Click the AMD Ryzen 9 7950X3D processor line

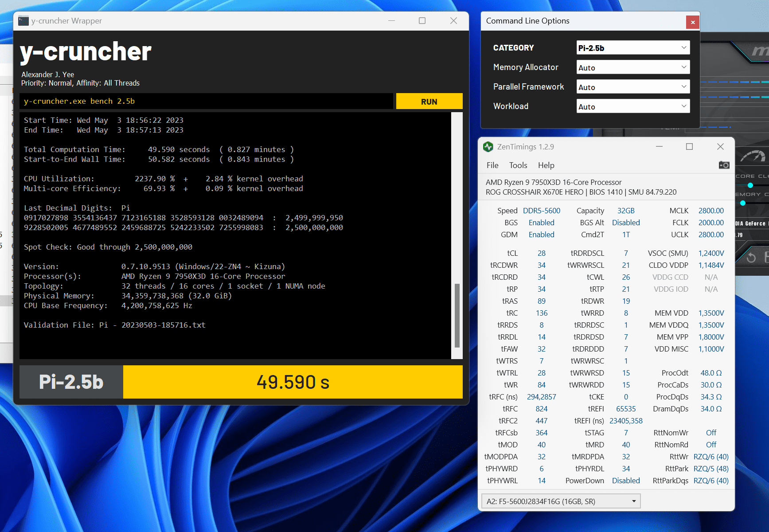[554, 182]
